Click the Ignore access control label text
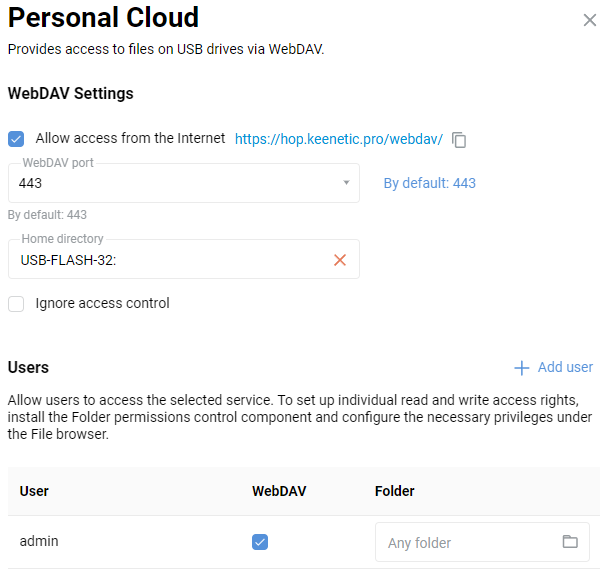Screen dimensions: 606x575 click(102, 303)
